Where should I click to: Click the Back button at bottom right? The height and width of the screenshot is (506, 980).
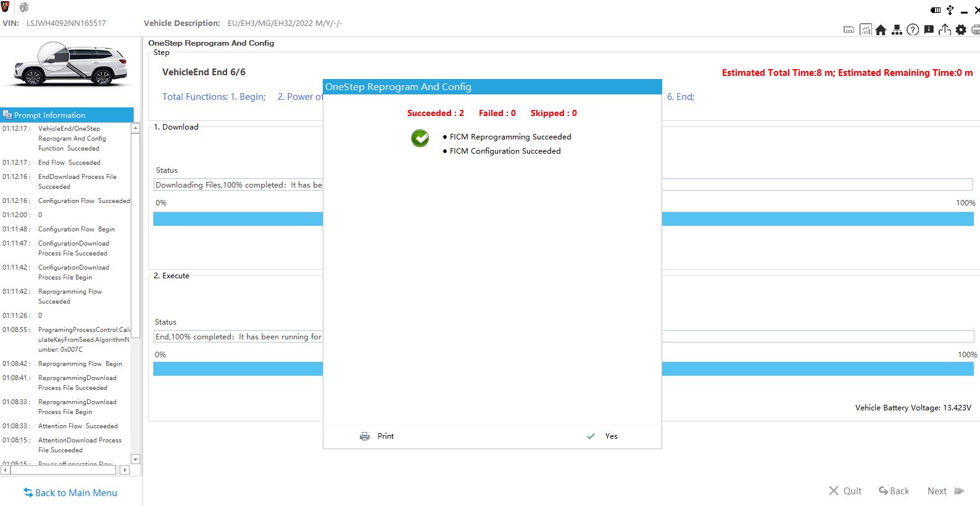pos(894,491)
